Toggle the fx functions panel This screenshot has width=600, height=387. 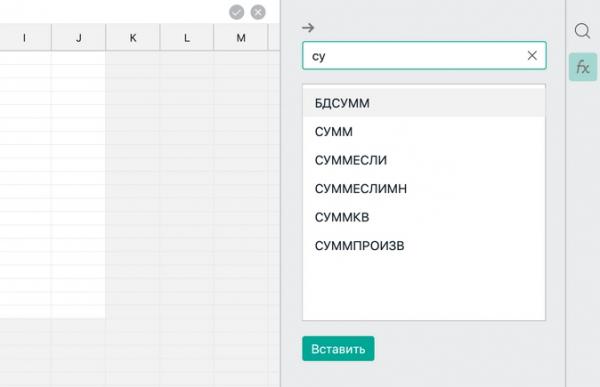(582, 67)
